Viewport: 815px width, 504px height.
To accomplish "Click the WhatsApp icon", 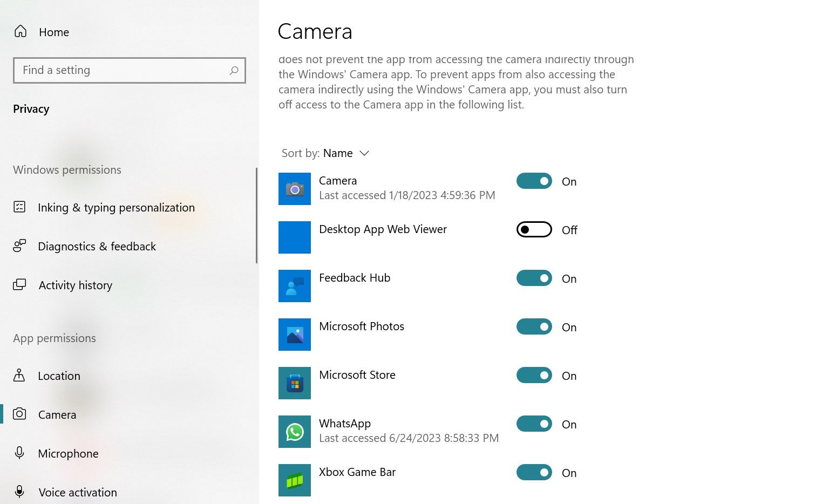I will click(x=294, y=431).
